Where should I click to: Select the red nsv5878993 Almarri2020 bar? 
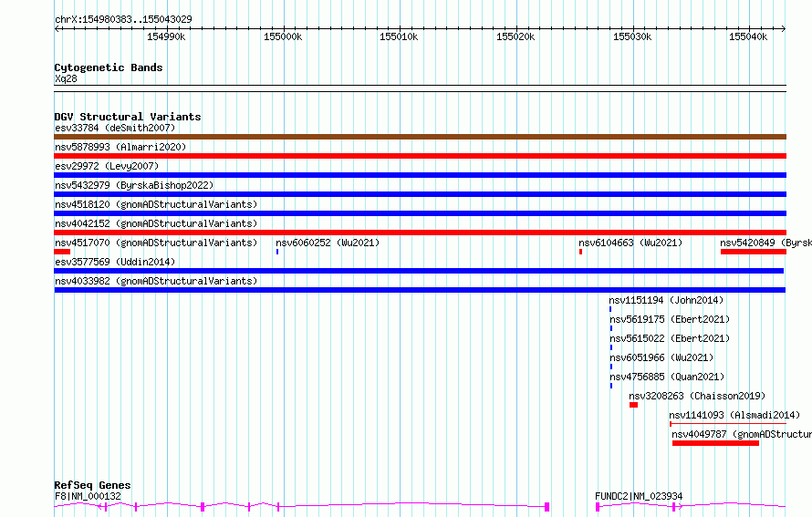[420, 156]
